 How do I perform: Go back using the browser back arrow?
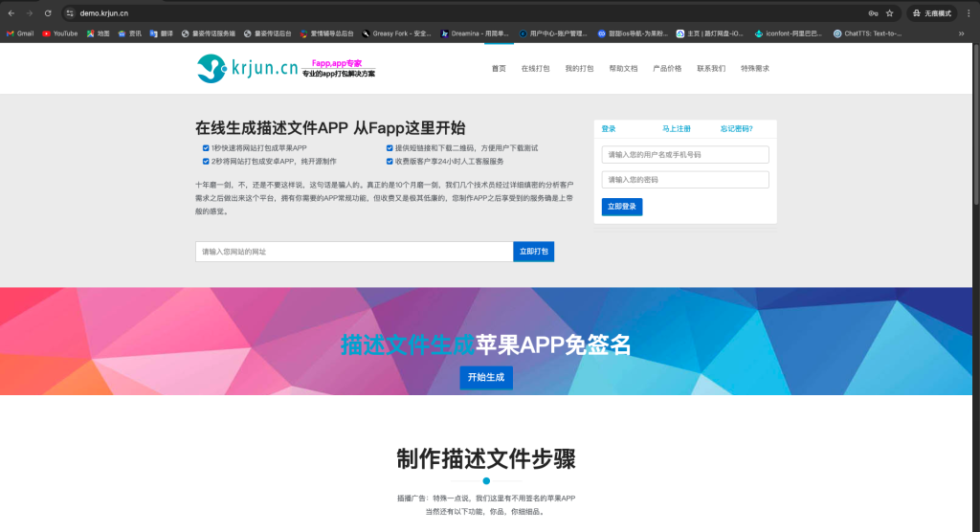pyautogui.click(x=11, y=13)
